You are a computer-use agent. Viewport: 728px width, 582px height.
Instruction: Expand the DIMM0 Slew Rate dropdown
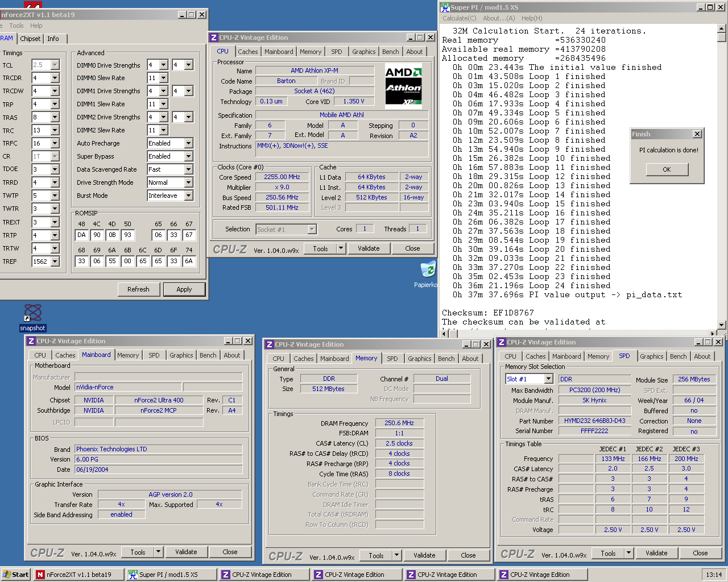[x=164, y=78]
